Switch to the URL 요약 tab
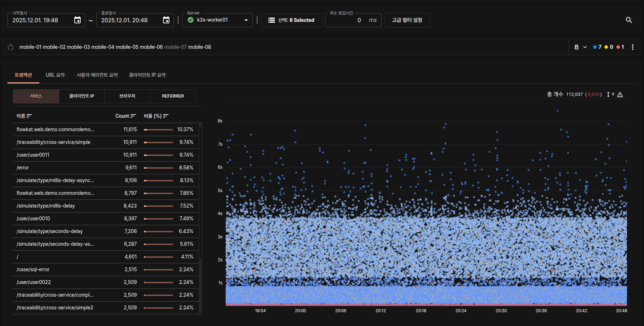 55,75
